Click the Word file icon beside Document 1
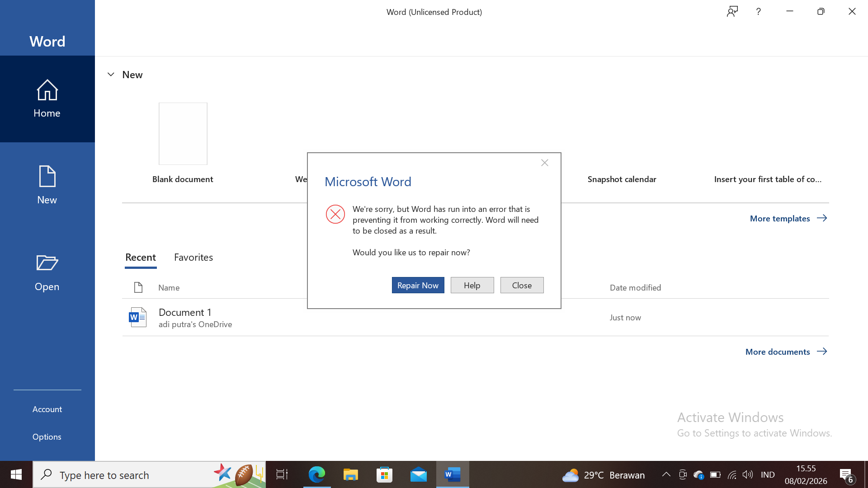The height and width of the screenshot is (488, 868). pos(137,317)
